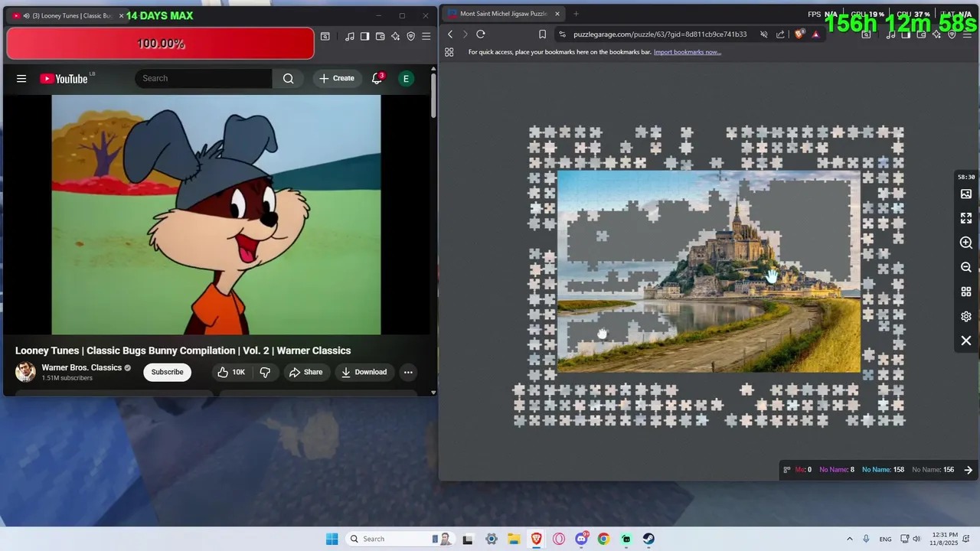Close the puzzle with the X icon

[966, 341]
